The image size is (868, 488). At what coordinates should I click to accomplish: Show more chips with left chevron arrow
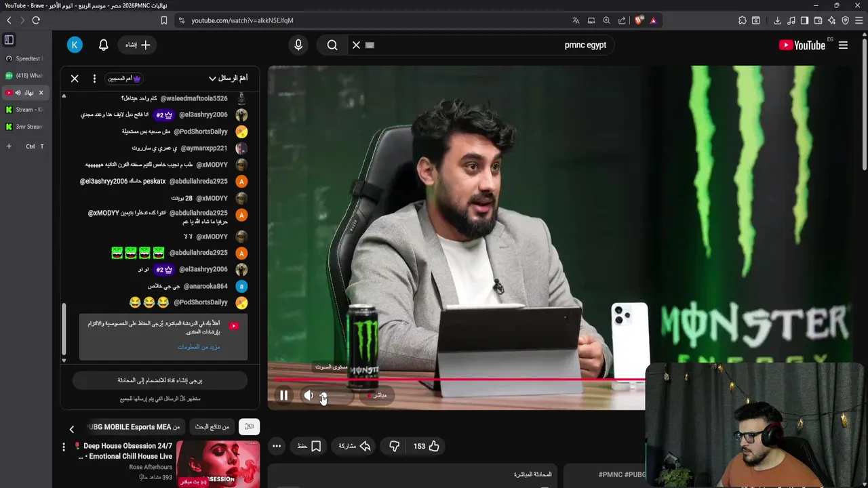coord(72,429)
